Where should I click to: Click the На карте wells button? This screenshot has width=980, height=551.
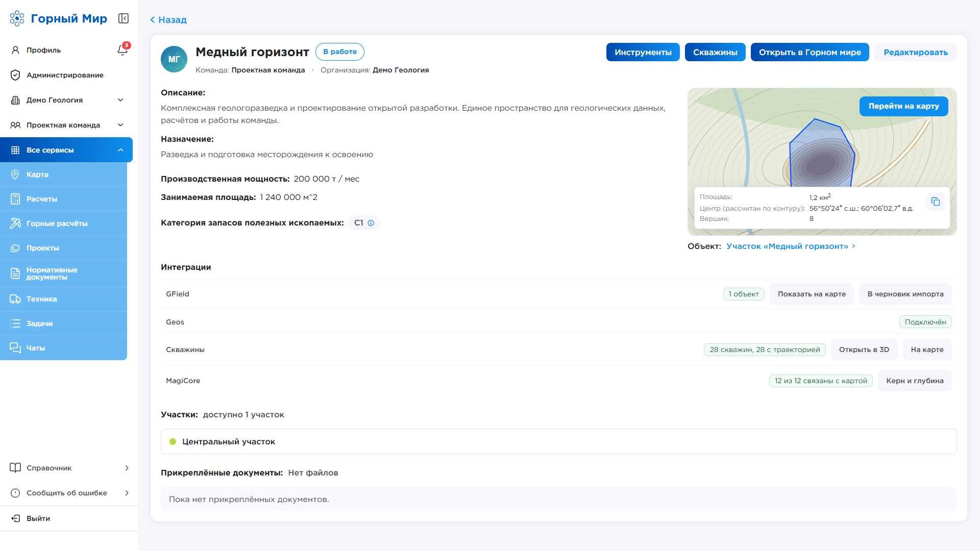click(927, 349)
